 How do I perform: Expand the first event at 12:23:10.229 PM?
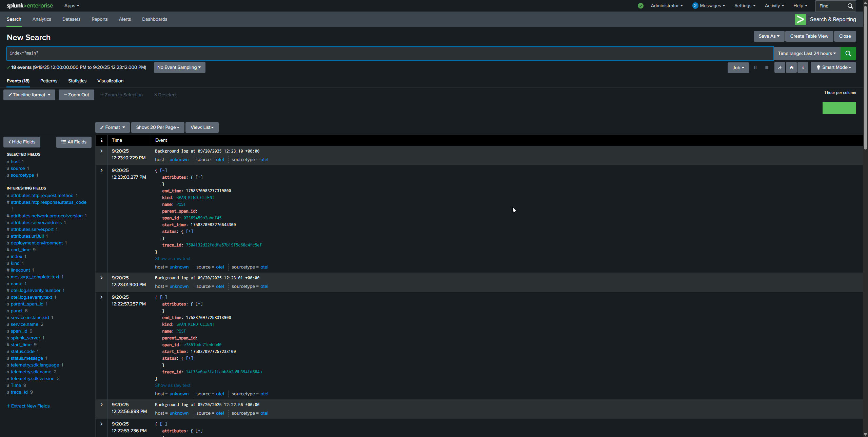(101, 151)
